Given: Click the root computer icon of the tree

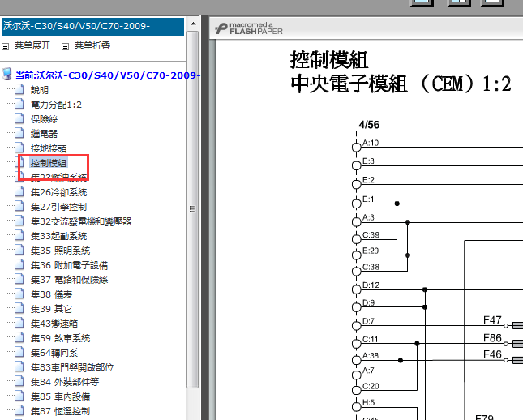Looking at the screenshot, I should pos(7,74).
